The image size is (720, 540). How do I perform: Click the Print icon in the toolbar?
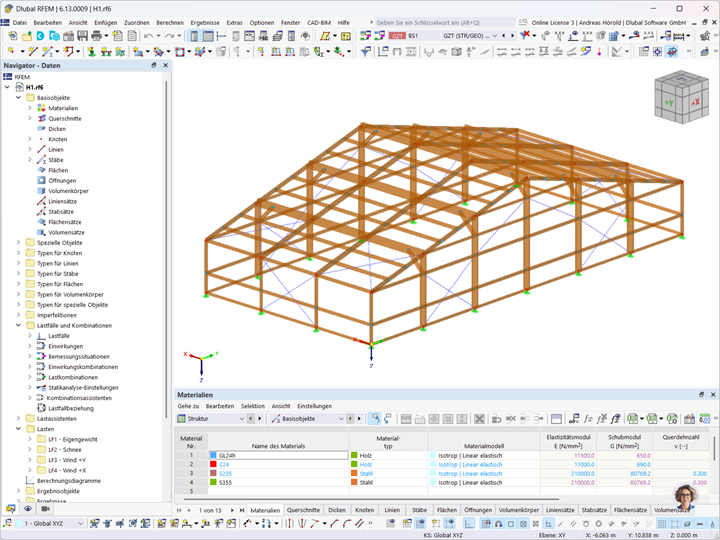point(96,36)
